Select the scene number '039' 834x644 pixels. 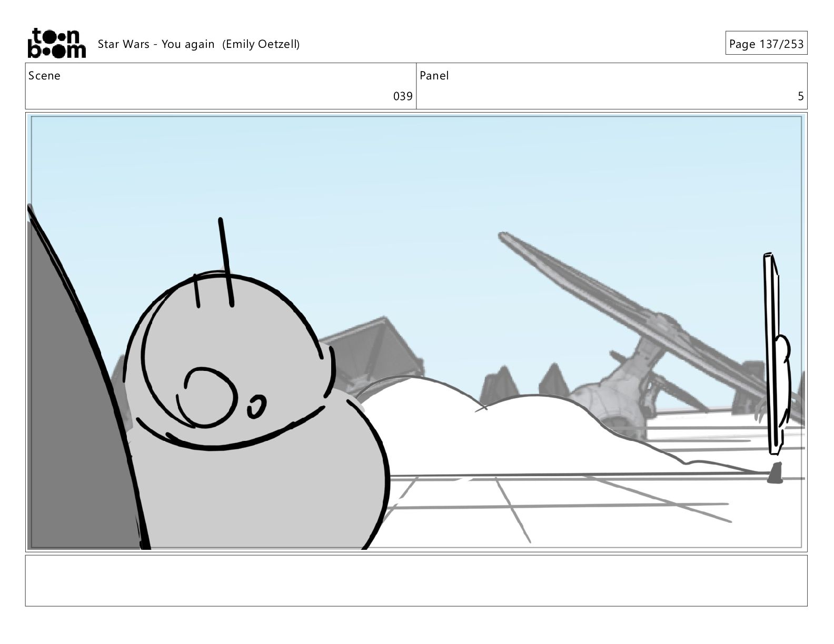click(x=403, y=96)
